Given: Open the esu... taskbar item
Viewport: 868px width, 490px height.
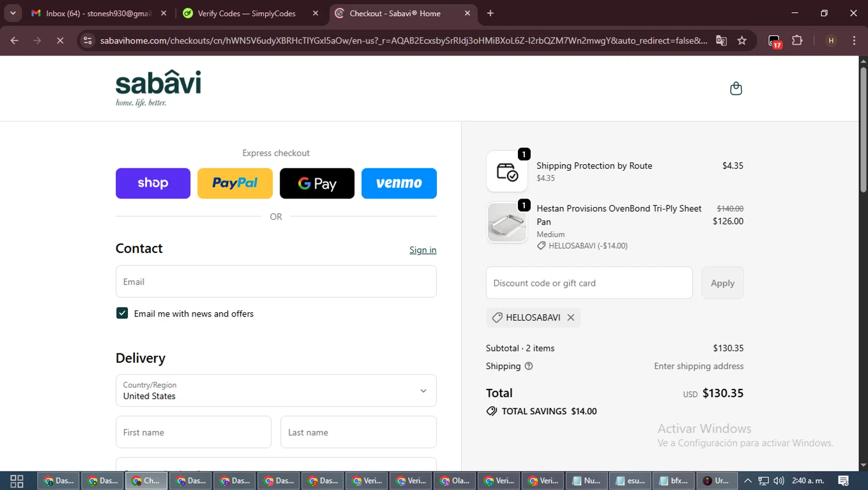Looking at the screenshot, I should point(631,481).
